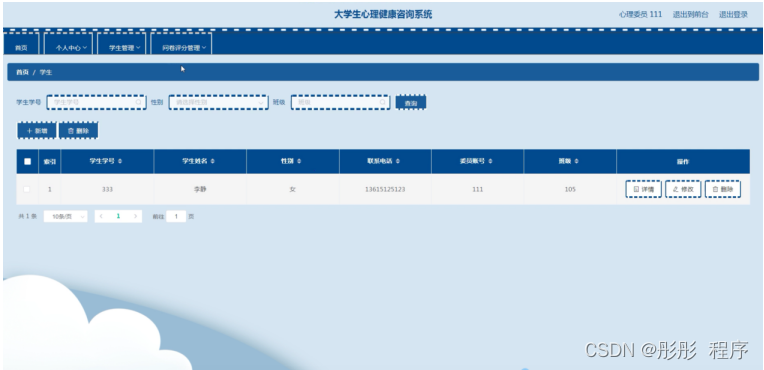The width and height of the screenshot is (764, 370).
Task: Click 修改 for student 李静
Action: 683,189
